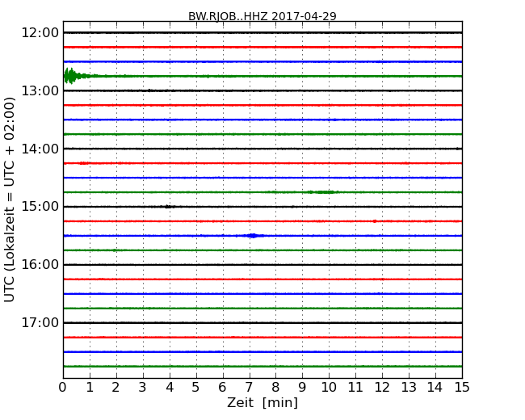Click x-axis tick label 5
Image resolution: width=525 pixels, height=420 pixels.
pos(196,388)
